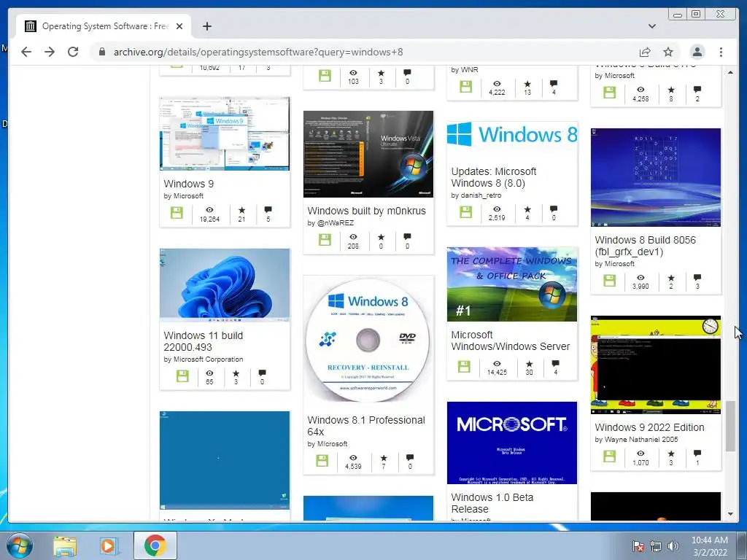The width and height of the screenshot is (747, 560).
Task: Open the Windows 11 bloom wallpaper thumbnail
Action: (225, 285)
